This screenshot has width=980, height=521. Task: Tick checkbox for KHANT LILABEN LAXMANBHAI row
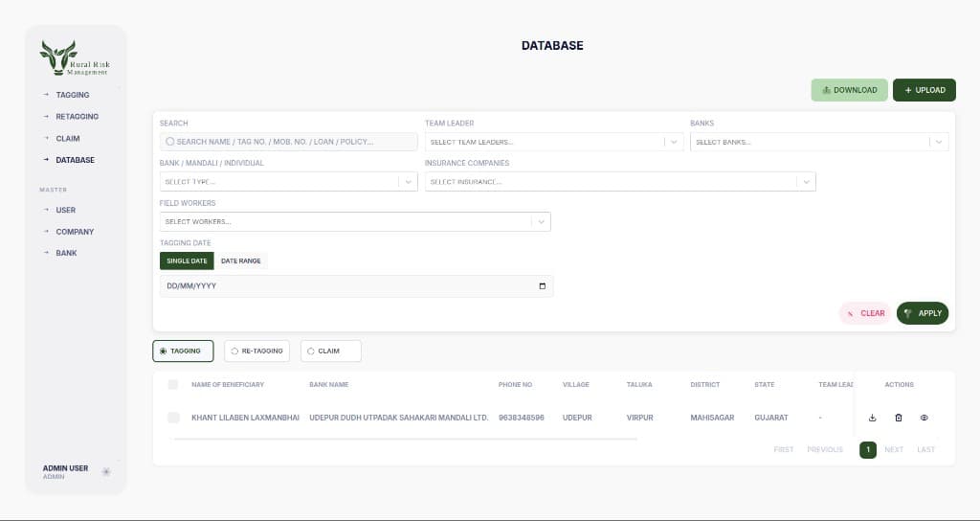(x=173, y=418)
